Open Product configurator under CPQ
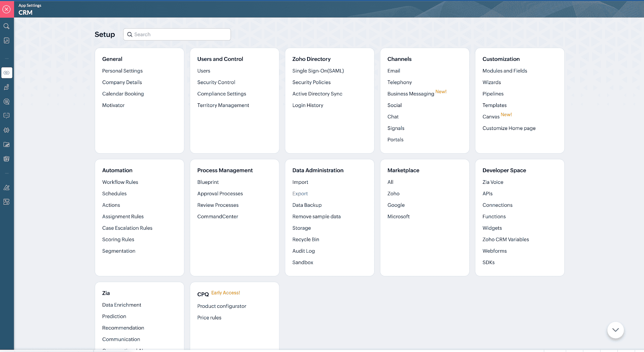This screenshot has width=644, height=352. point(221,306)
